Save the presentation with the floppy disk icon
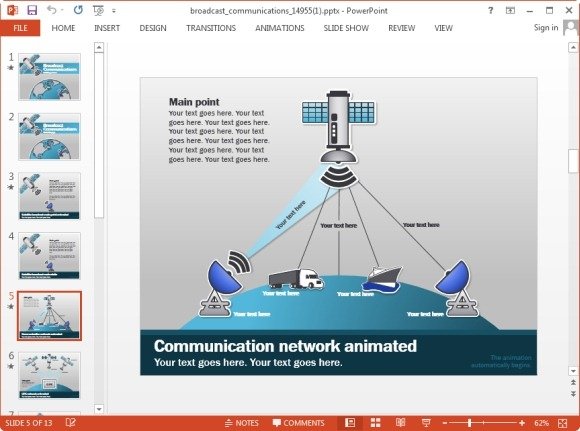The image size is (580, 431). [32, 10]
